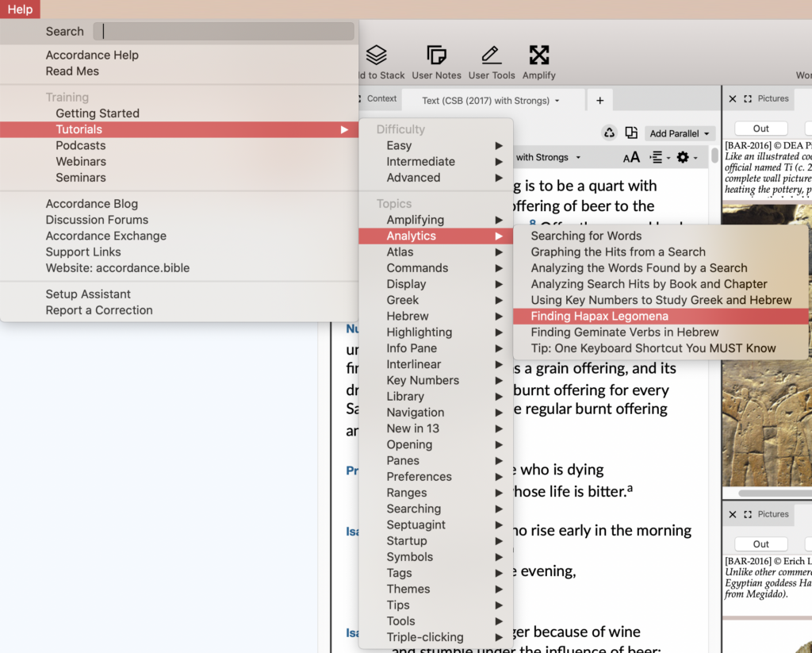The width and height of the screenshot is (812, 653).
Task: Select the Analytics topic
Action: coord(436,236)
